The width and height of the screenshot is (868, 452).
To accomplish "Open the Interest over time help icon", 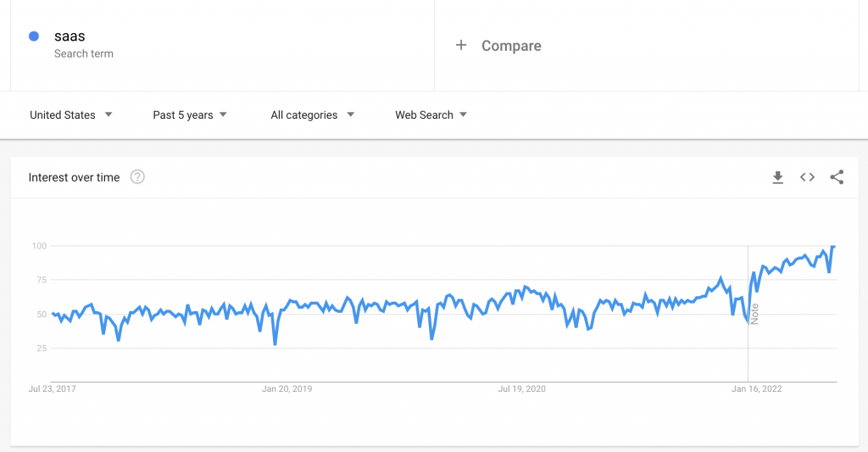I will click(137, 177).
